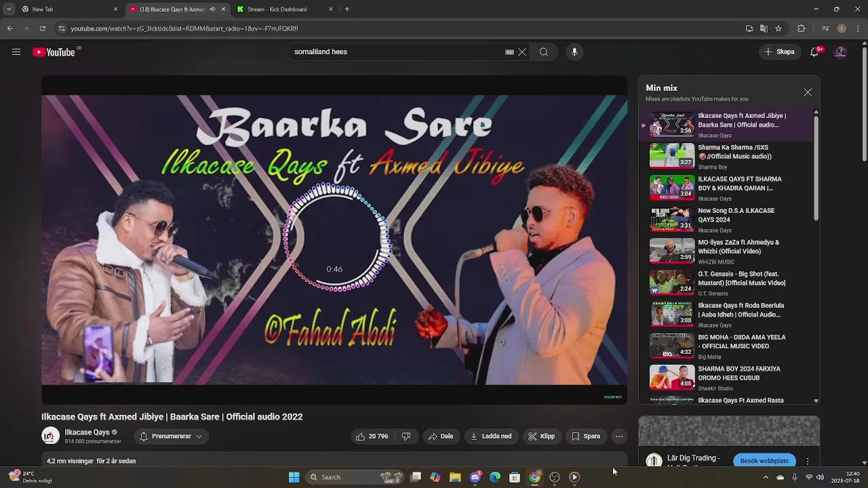Start voice search with the microphone
This screenshot has height=488, width=868.
point(574,52)
